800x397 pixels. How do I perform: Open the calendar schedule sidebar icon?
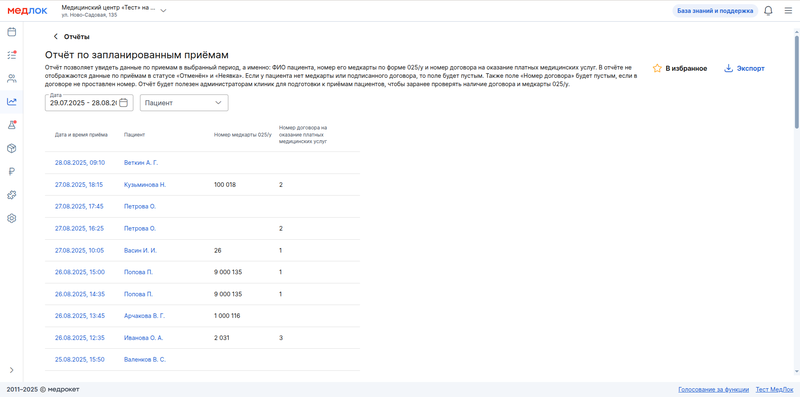[11, 32]
